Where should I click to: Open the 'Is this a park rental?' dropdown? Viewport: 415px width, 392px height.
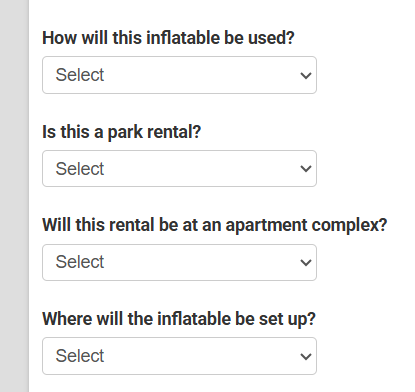179,169
